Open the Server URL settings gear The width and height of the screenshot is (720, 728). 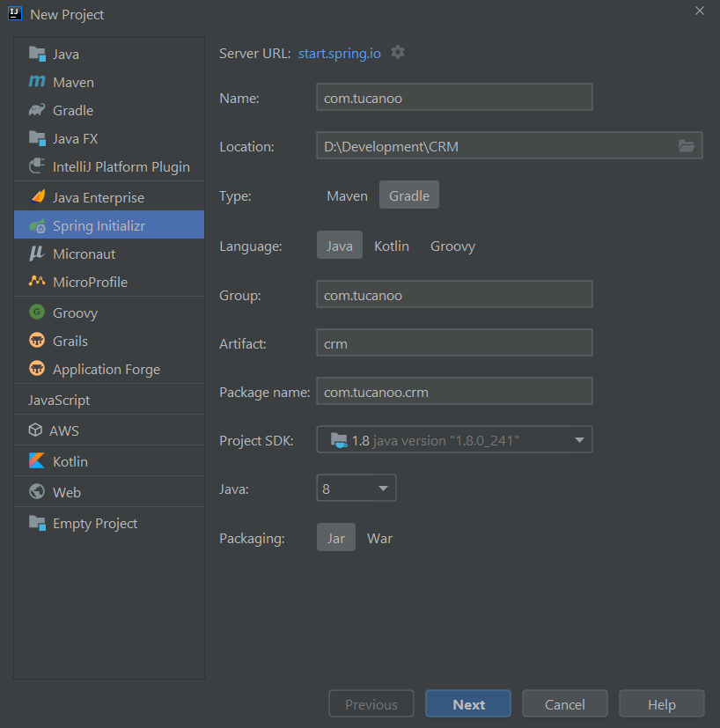[x=398, y=52]
